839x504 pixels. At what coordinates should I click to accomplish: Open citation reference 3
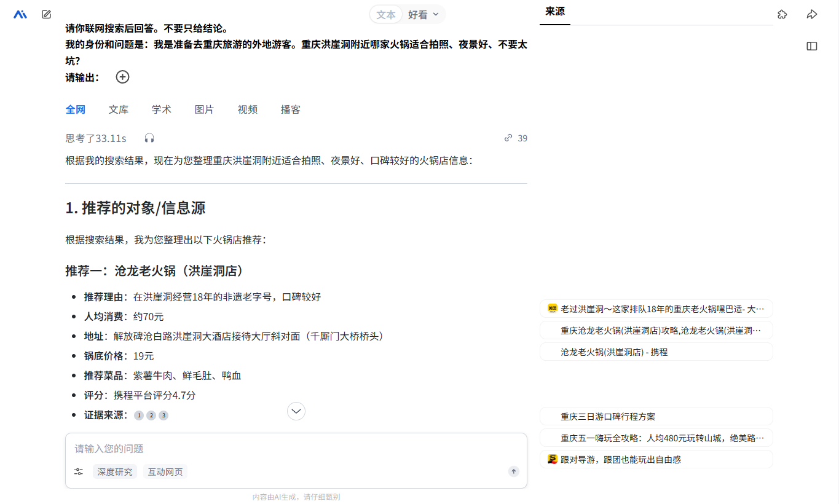(x=163, y=415)
